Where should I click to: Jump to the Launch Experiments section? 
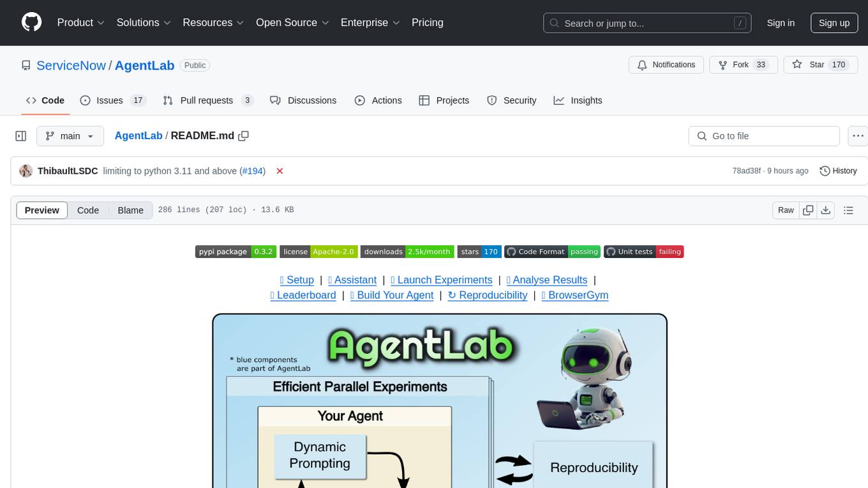point(442,280)
